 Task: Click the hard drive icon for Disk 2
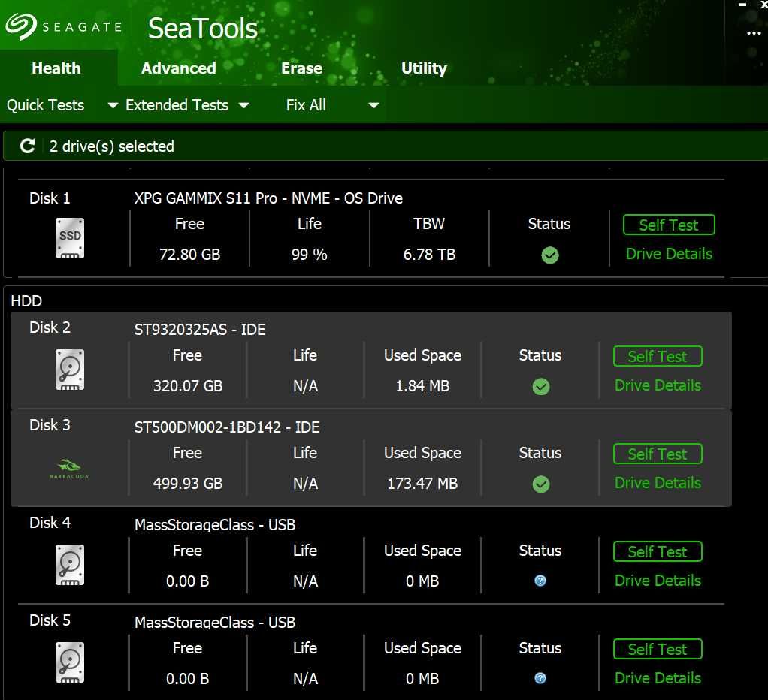tap(70, 370)
